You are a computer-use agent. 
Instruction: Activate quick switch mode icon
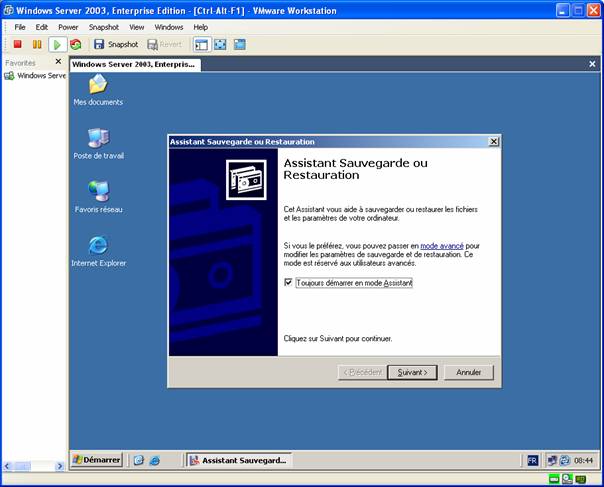(240, 44)
